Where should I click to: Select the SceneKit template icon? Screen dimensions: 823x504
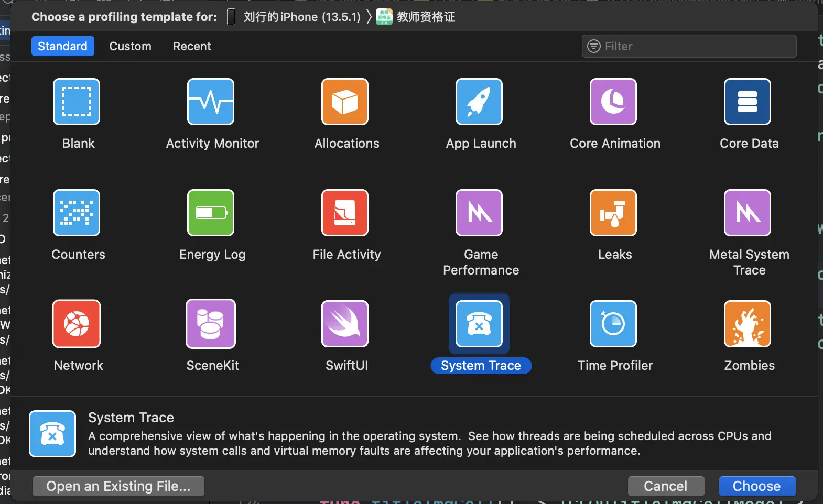211,324
